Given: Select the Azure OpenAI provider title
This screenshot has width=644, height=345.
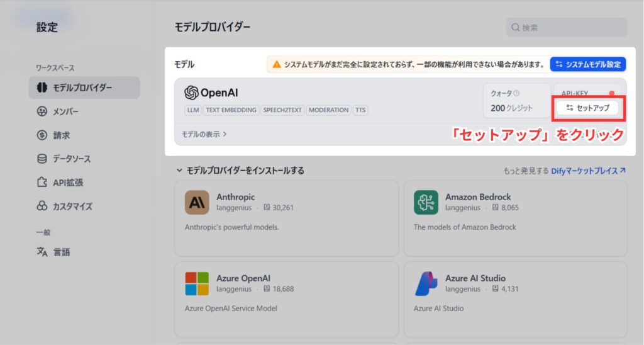Looking at the screenshot, I should tap(243, 278).
